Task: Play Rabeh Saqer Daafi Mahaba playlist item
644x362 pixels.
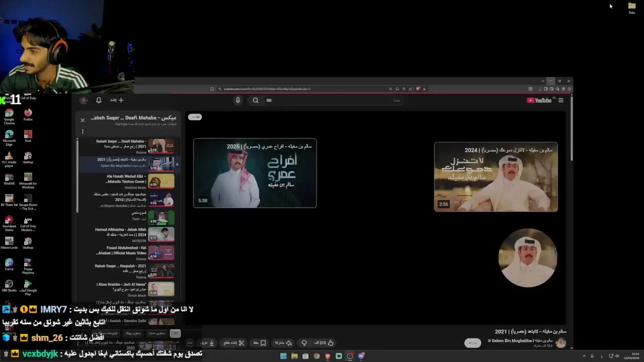Action: click(x=128, y=147)
